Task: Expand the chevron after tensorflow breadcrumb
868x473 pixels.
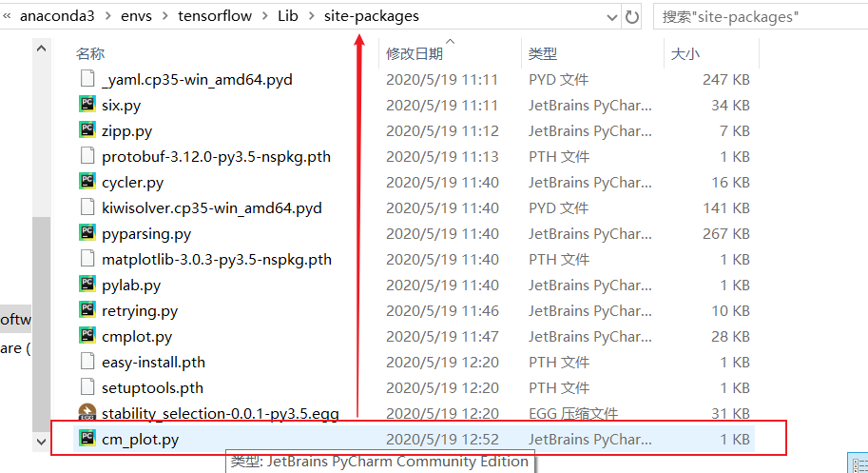Action: (x=264, y=16)
